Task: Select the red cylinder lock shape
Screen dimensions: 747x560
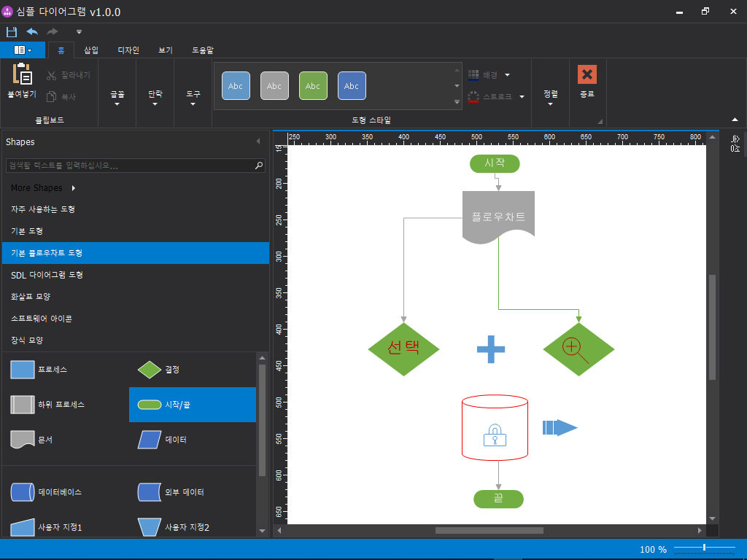Action: pos(495,427)
